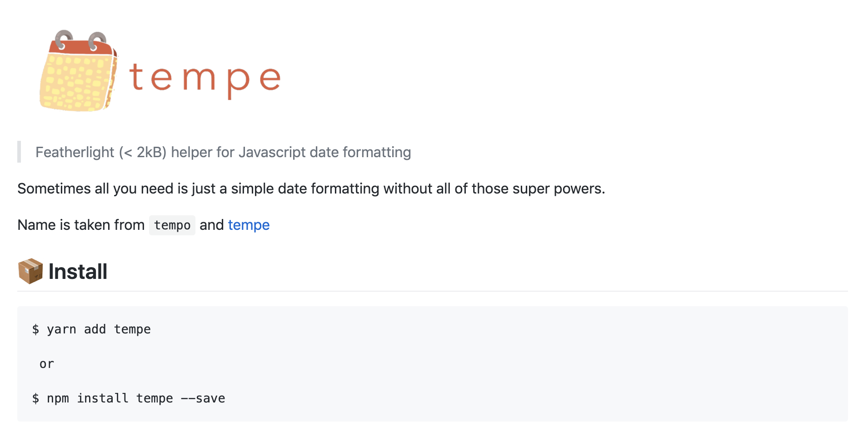Click the word 'and' before tempe link
This screenshot has width=868, height=437.
211,225
